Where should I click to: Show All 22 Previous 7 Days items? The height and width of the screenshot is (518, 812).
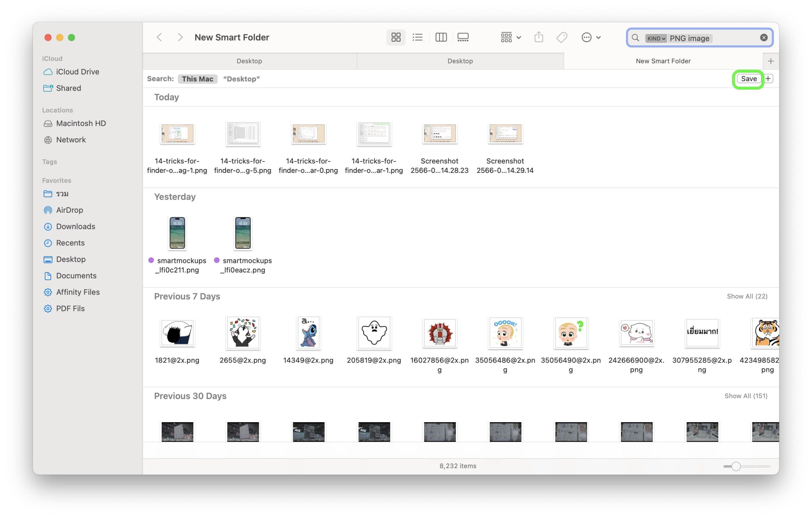747,296
